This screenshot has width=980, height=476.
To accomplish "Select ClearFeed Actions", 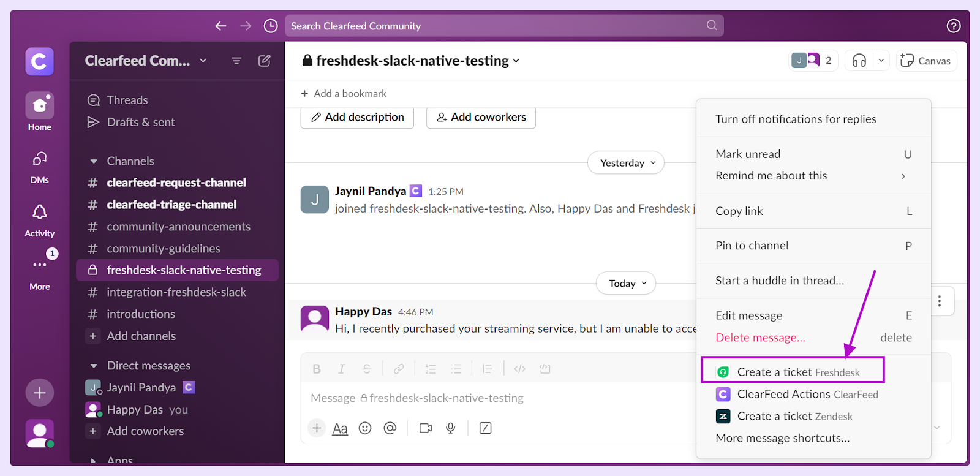I will pyautogui.click(x=813, y=394).
